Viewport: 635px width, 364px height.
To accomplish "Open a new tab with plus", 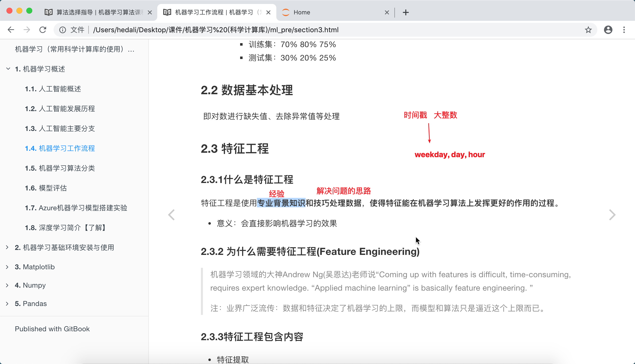I will tap(406, 12).
